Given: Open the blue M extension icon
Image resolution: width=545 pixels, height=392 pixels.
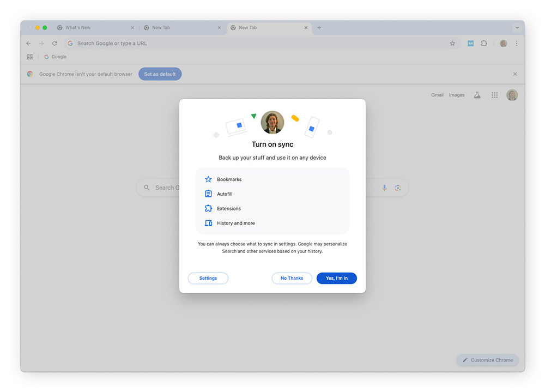Looking at the screenshot, I should coord(471,44).
